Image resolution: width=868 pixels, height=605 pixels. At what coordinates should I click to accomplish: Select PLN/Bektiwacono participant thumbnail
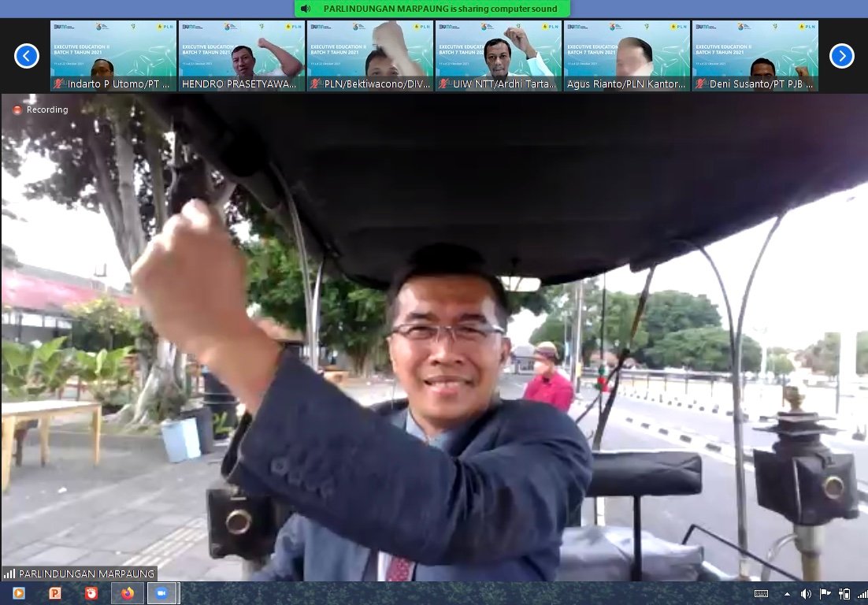click(370, 55)
